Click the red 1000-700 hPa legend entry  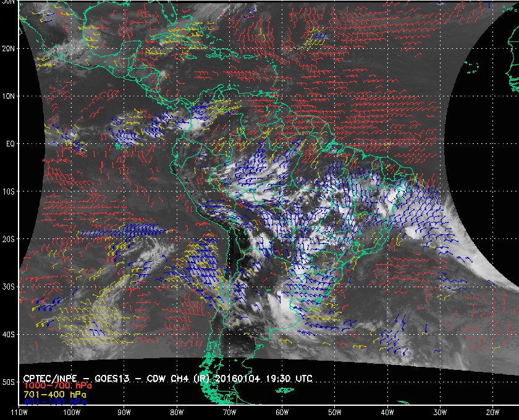[57, 386]
